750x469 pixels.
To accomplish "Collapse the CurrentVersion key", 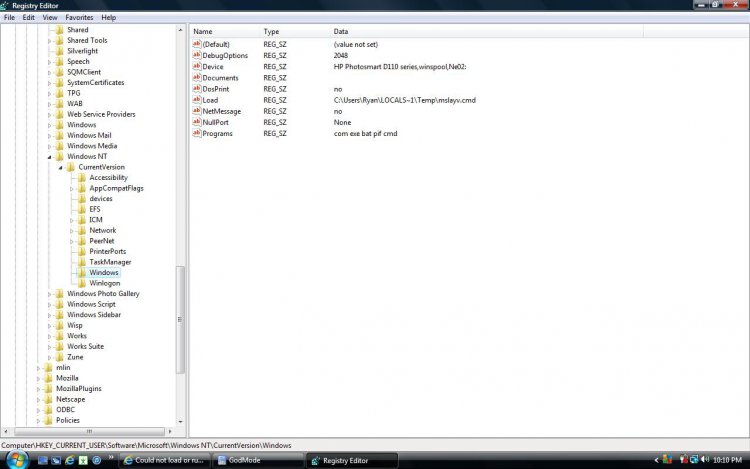I will tap(61, 167).
